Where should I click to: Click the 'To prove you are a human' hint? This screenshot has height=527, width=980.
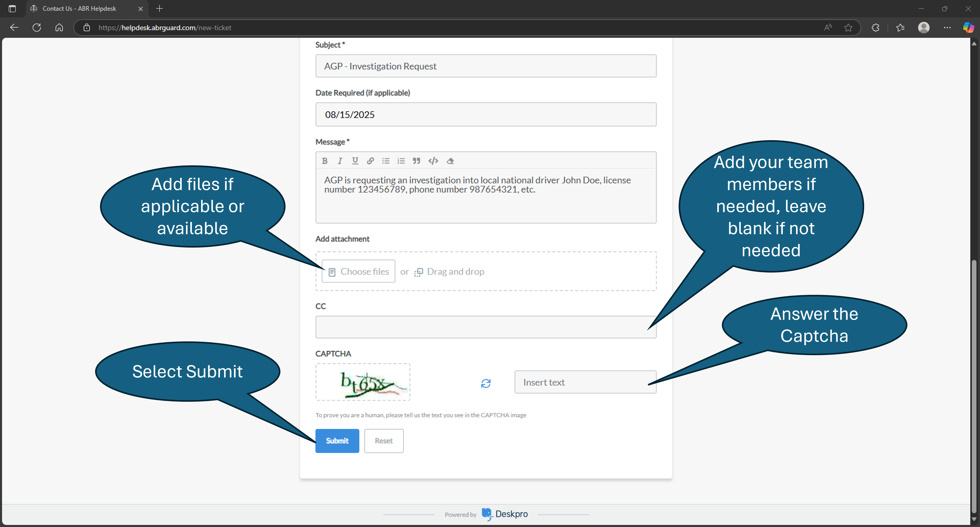[x=421, y=415]
